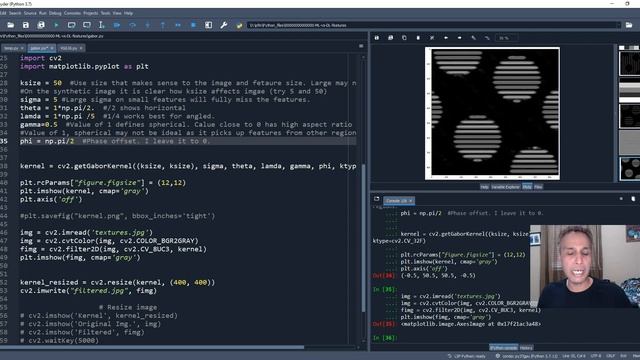Switch to the Plots pane tab
This screenshot has width=640, height=360.
click(527, 187)
